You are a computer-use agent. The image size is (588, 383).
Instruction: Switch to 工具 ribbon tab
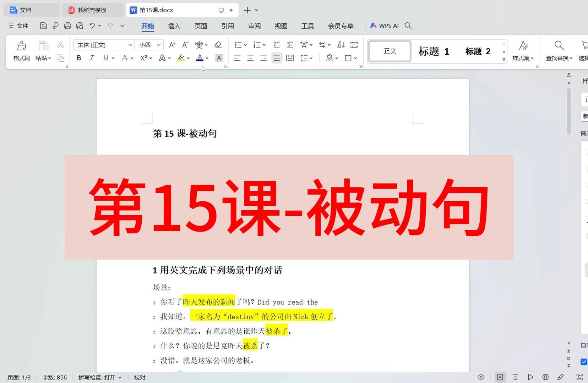click(x=307, y=26)
